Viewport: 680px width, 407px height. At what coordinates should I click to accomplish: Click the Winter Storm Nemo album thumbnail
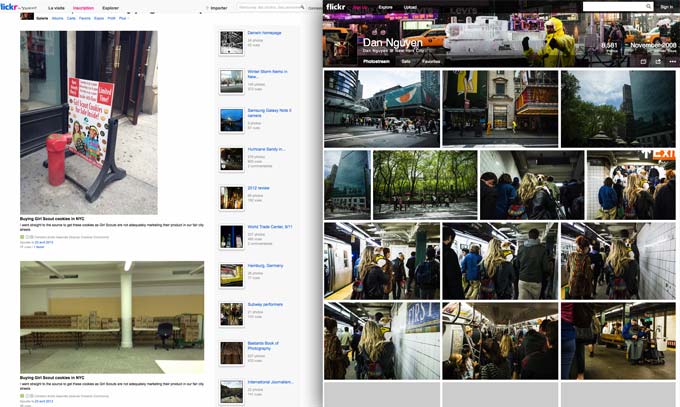[232, 81]
